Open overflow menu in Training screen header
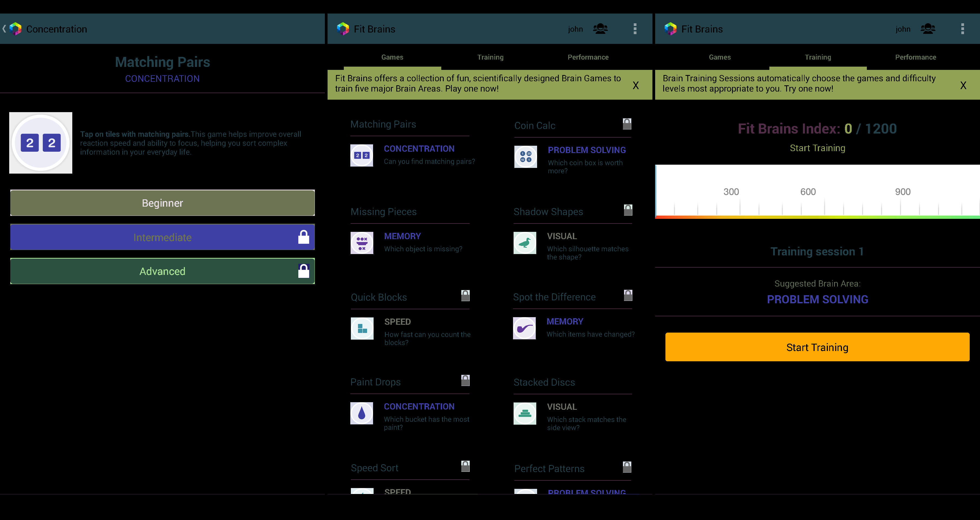 tap(962, 29)
